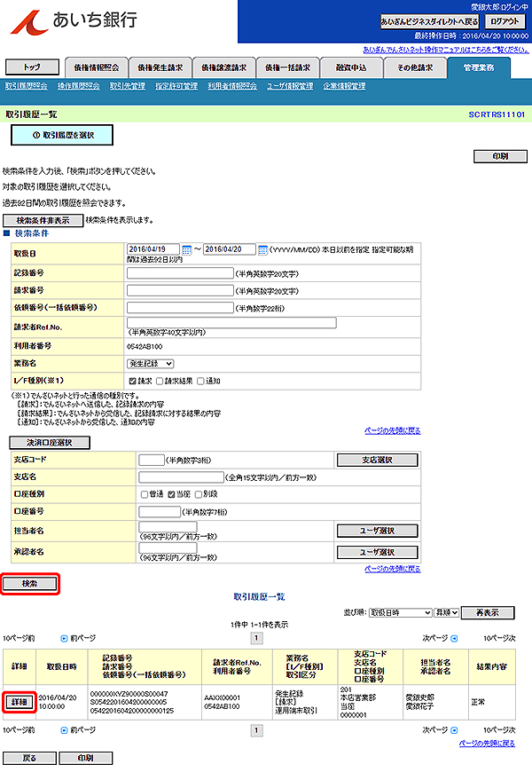Open 指定許可管理 submenu link
Screen dimensions: 532x772
(176, 86)
